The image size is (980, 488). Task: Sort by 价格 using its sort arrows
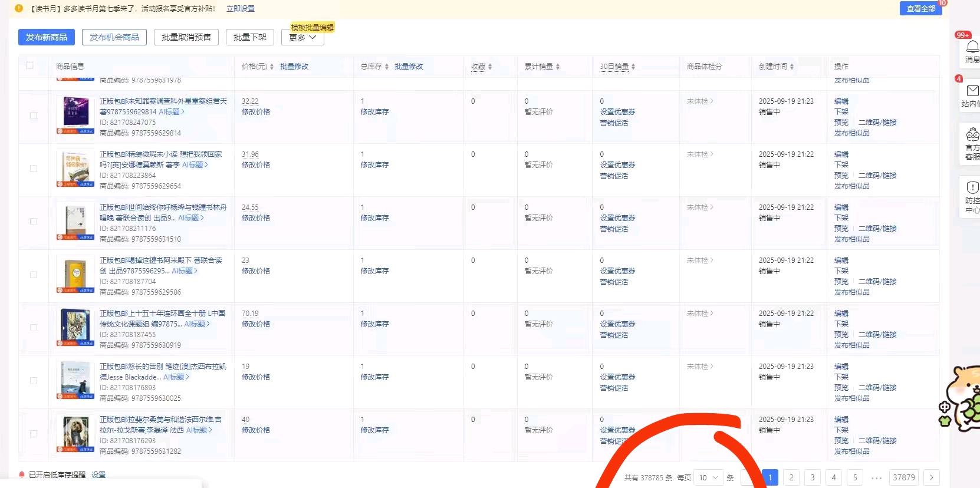[x=272, y=67]
